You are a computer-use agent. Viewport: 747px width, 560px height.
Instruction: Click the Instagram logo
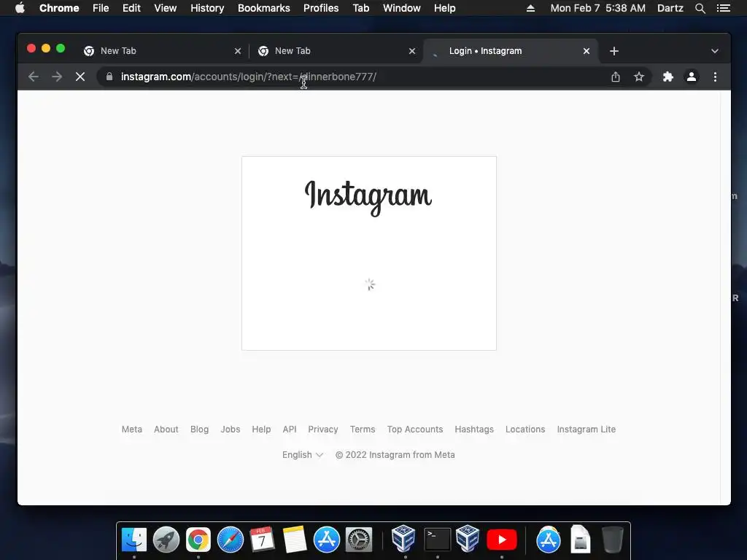[x=368, y=197]
